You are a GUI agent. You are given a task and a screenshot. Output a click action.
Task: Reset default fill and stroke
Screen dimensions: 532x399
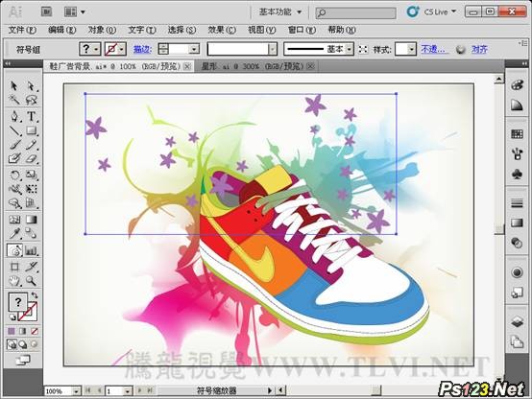click(12, 317)
